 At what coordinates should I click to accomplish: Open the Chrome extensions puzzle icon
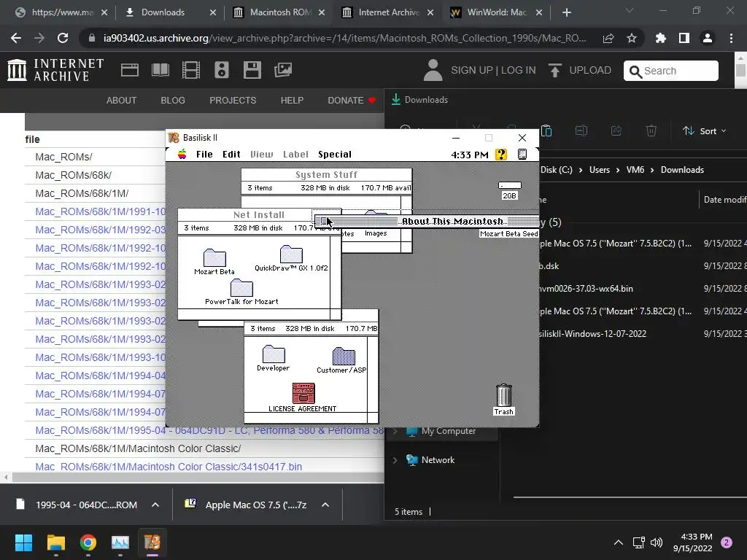click(661, 38)
